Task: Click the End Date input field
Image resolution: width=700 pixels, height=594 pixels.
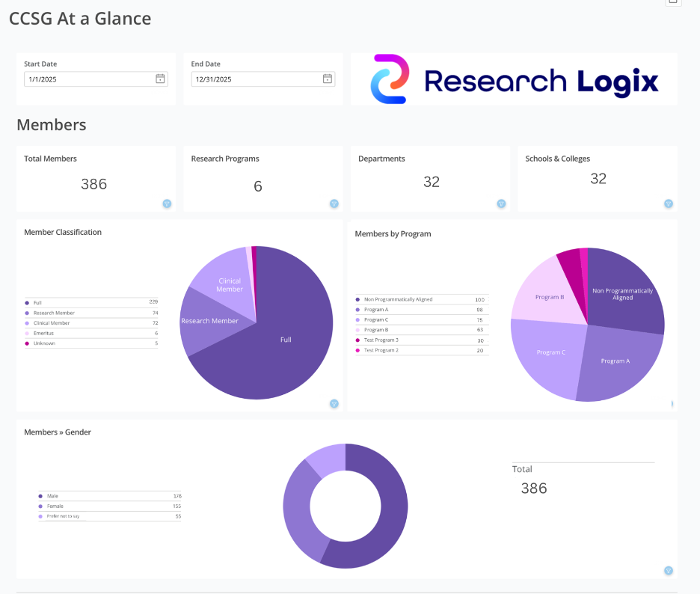Action: click(x=256, y=79)
